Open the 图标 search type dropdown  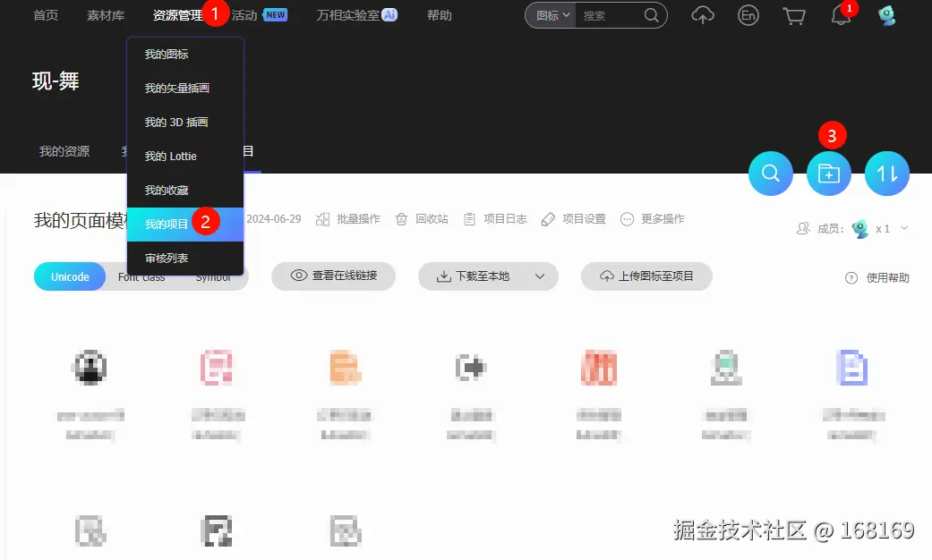pyautogui.click(x=550, y=15)
